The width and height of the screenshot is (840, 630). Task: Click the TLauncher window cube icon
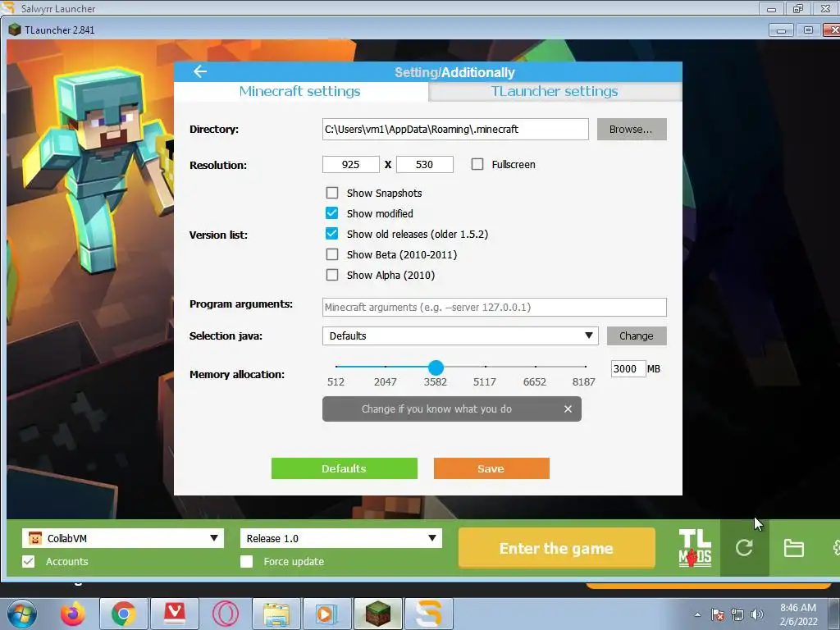(15, 30)
